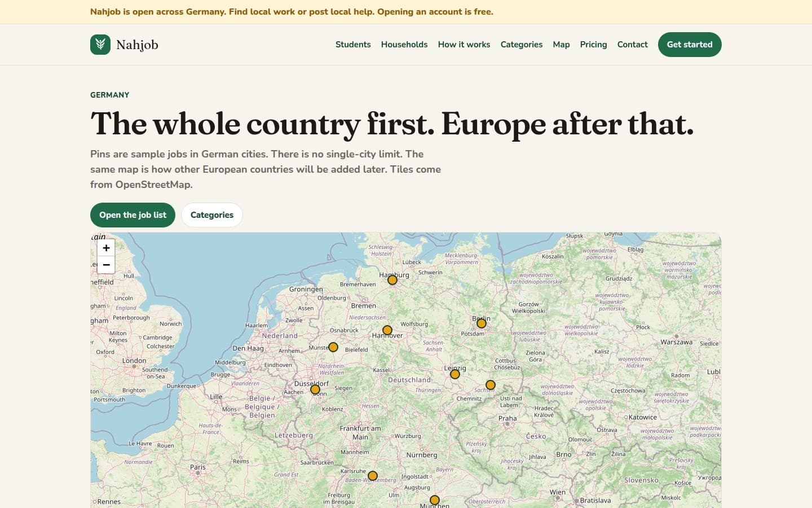Click the Get started button
This screenshot has height=508, width=812.
point(690,45)
